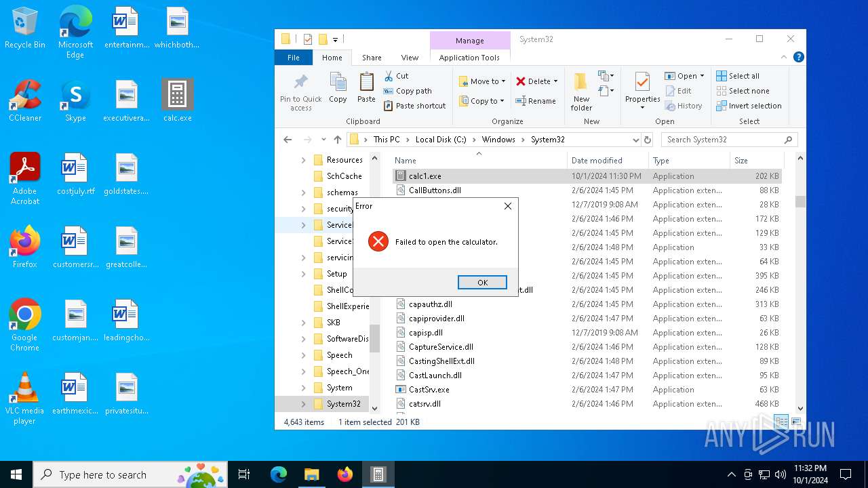Click the Windows Start button
The height and width of the screenshot is (488, 868).
coord(16,474)
